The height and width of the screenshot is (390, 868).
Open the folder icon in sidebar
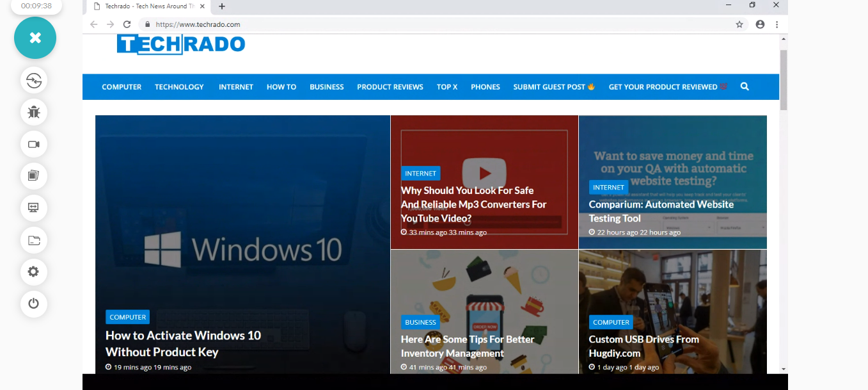click(x=34, y=240)
